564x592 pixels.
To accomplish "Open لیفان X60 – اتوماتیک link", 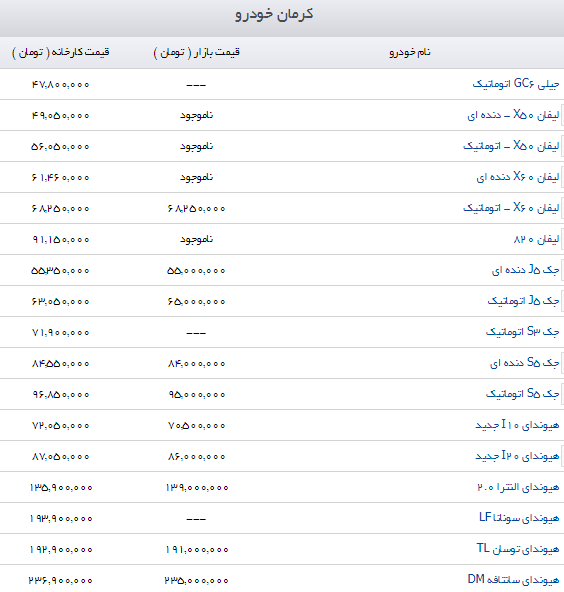I will pyautogui.click(x=511, y=208).
